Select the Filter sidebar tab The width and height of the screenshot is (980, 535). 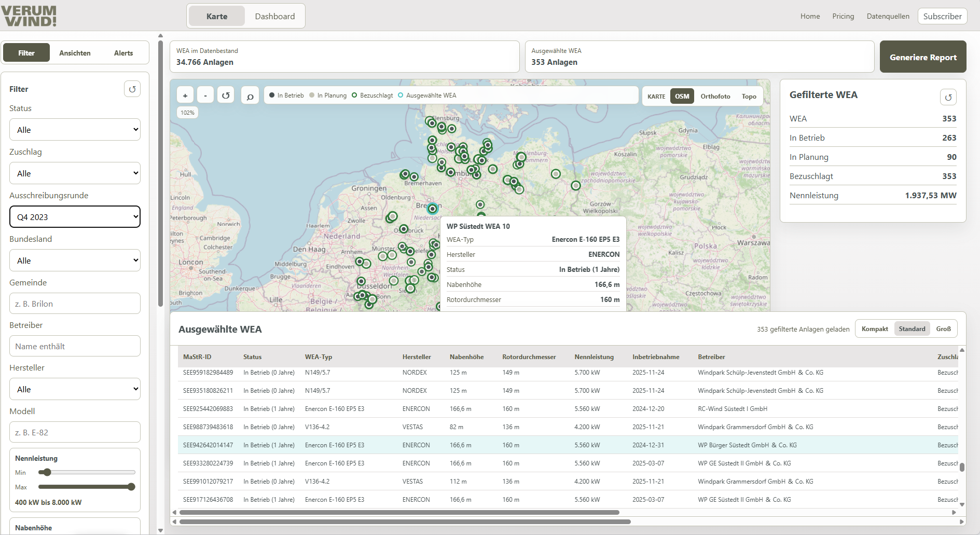click(x=26, y=53)
